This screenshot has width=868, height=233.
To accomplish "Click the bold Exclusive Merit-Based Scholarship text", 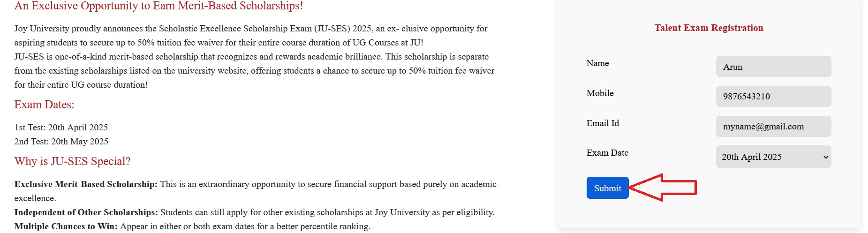I will (86, 184).
